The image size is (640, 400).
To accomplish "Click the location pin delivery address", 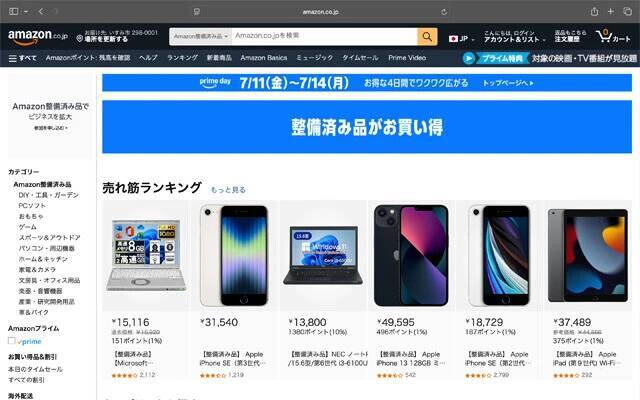I will pyautogui.click(x=117, y=36).
